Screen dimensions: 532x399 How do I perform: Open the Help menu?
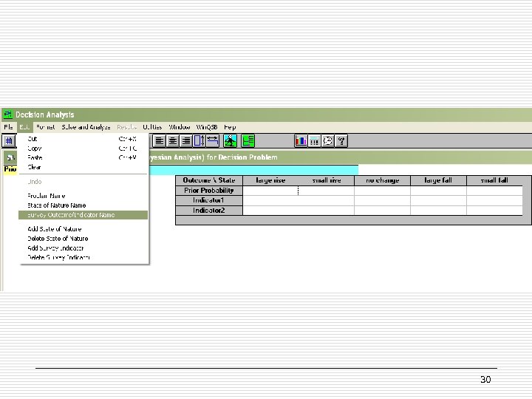(230, 127)
